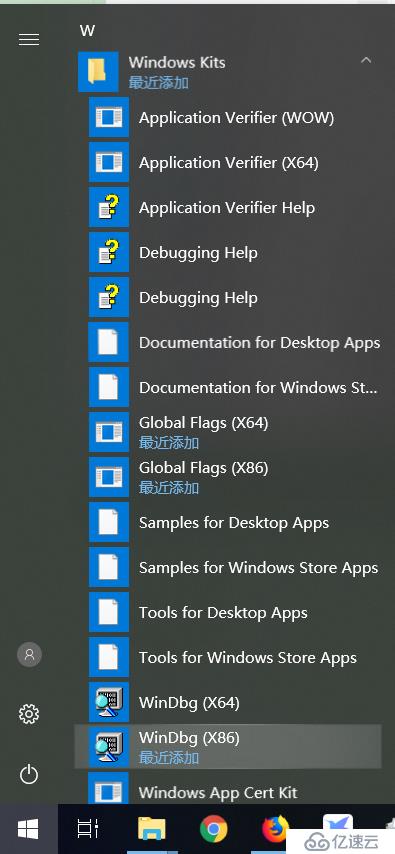Viewport: 395px width, 854px height.
Task: Open Samples for Desktop Apps icon
Action: click(x=109, y=522)
